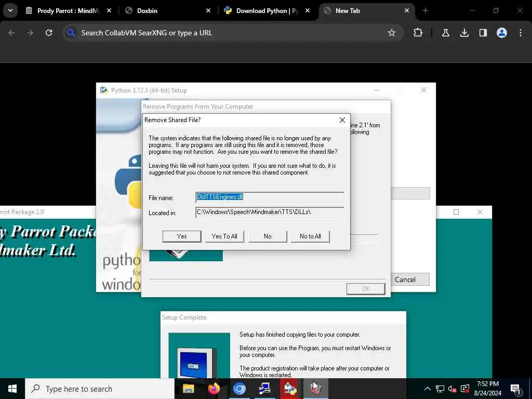Viewport: 532px width, 399px height.
Task: Open File Explorer from the taskbar
Action: point(188,389)
